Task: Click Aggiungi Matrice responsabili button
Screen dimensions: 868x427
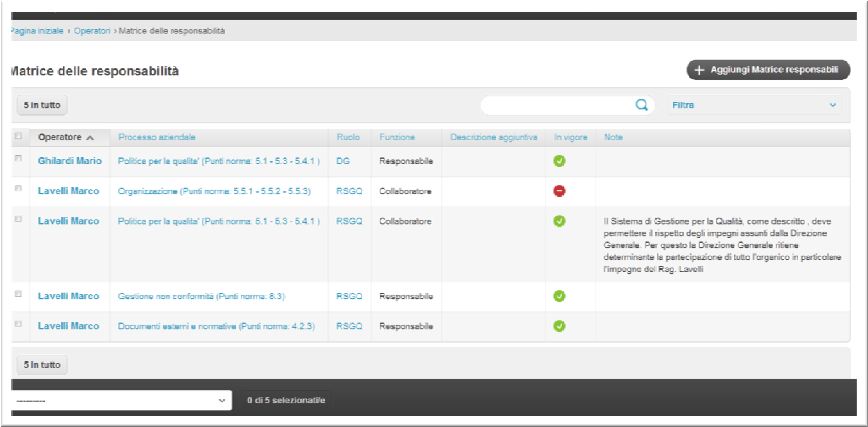Action: pos(768,70)
